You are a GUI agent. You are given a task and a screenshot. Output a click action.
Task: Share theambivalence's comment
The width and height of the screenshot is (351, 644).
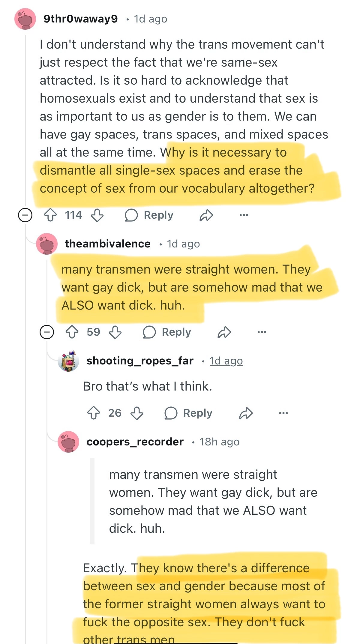coord(224,332)
